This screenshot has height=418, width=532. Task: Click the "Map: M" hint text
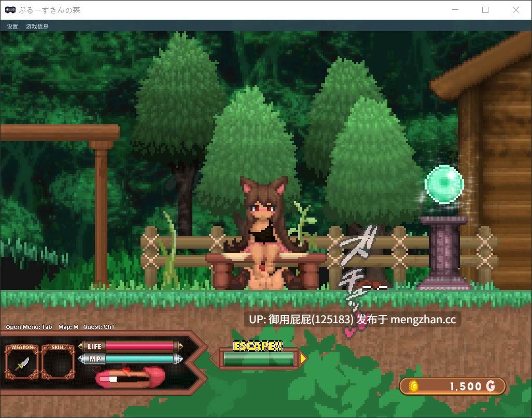click(x=68, y=327)
